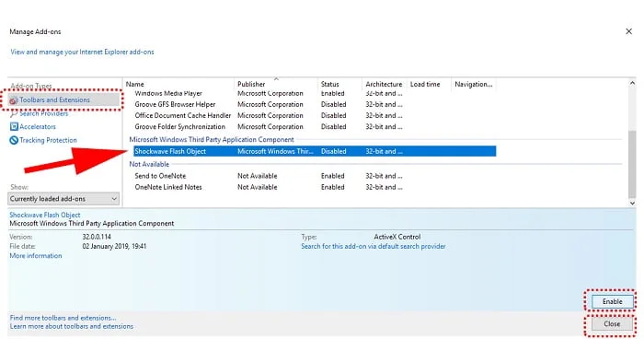Click scrollbar up arrow of add-on list
The width and height of the screenshot is (644, 362).
(x=632, y=83)
